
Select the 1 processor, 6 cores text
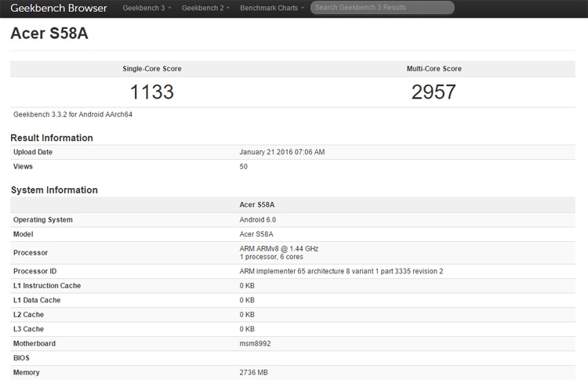(271, 257)
